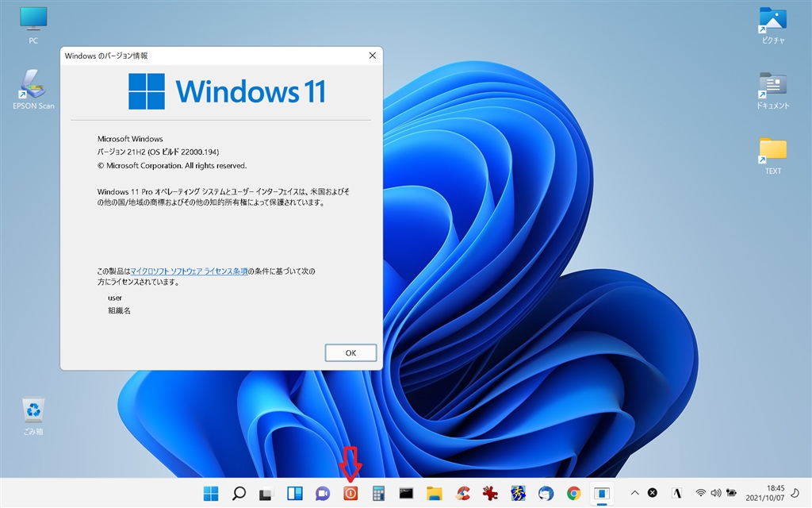Select the PC desktop icon
The width and height of the screenshot is (812, 508).
click(x=33, y=25)
